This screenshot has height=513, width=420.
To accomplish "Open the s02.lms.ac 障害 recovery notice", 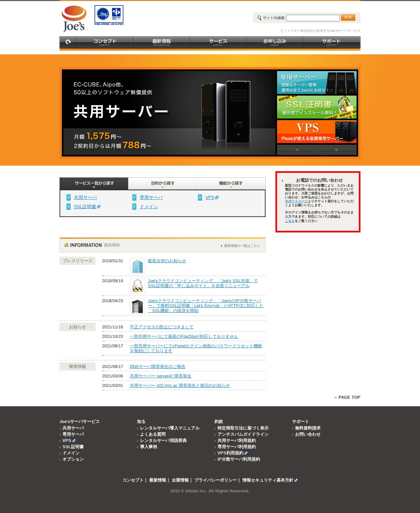I will (180, 386).
